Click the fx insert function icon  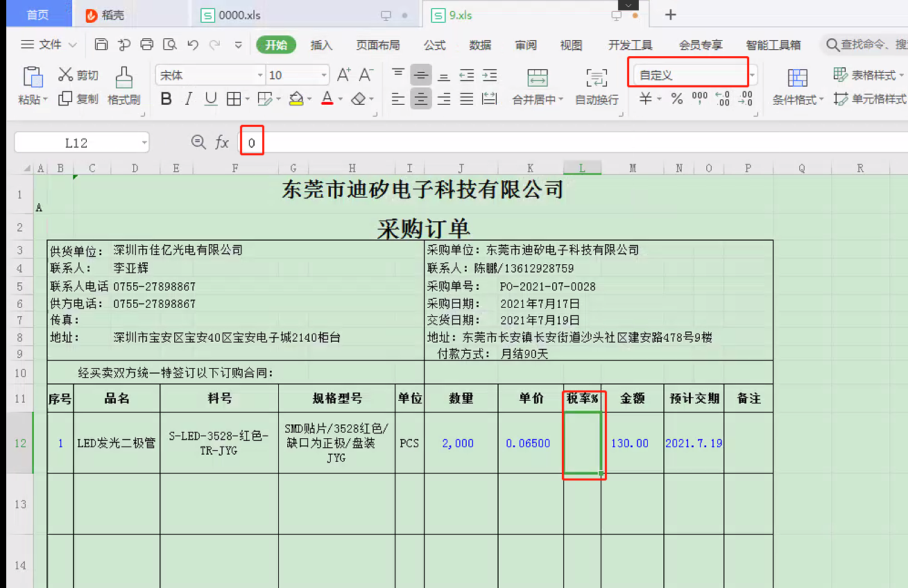(222, 143)
